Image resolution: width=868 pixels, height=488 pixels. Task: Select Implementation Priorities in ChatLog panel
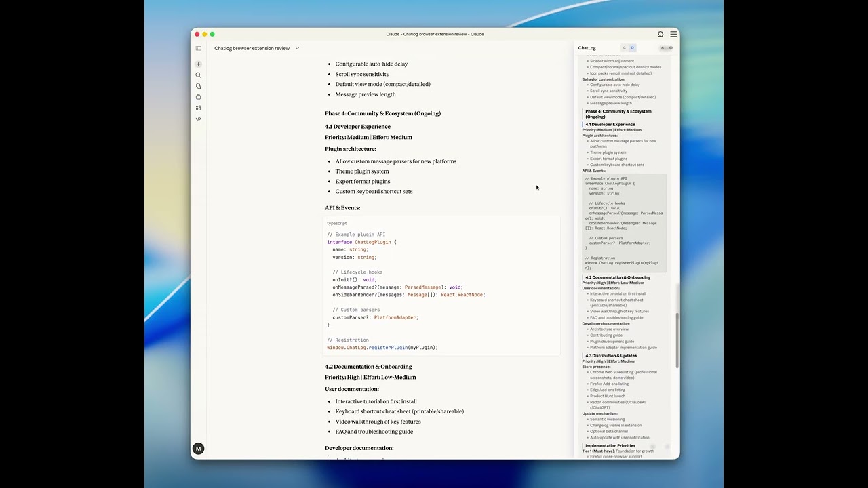[610, 445]
